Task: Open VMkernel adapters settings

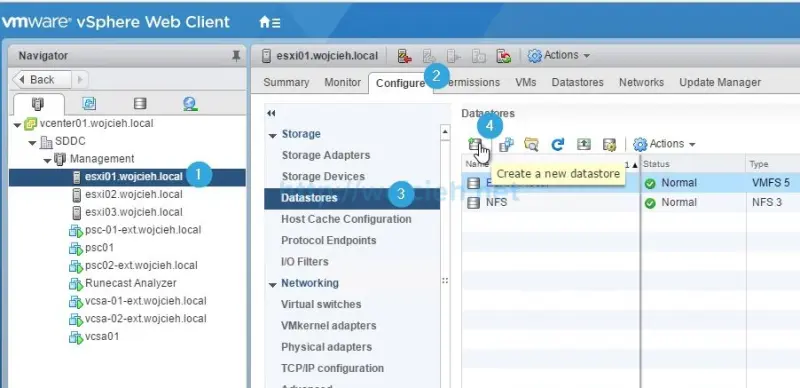Action: tap(329, 326)
